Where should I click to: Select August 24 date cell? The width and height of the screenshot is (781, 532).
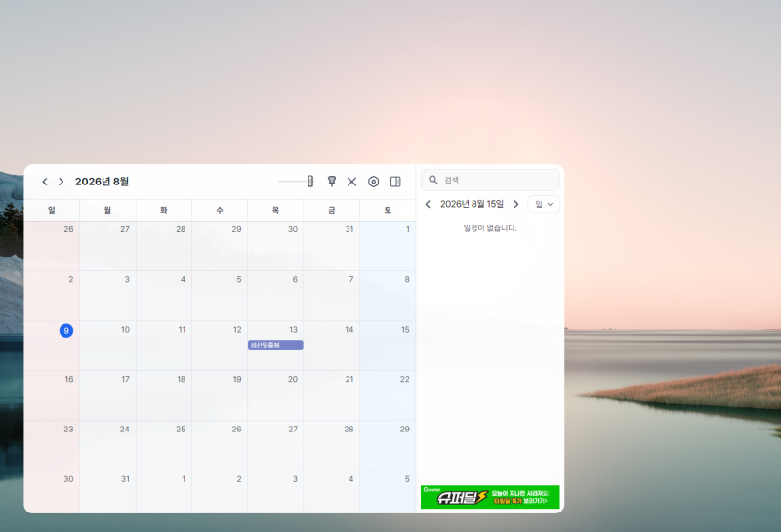coord(107,445)
